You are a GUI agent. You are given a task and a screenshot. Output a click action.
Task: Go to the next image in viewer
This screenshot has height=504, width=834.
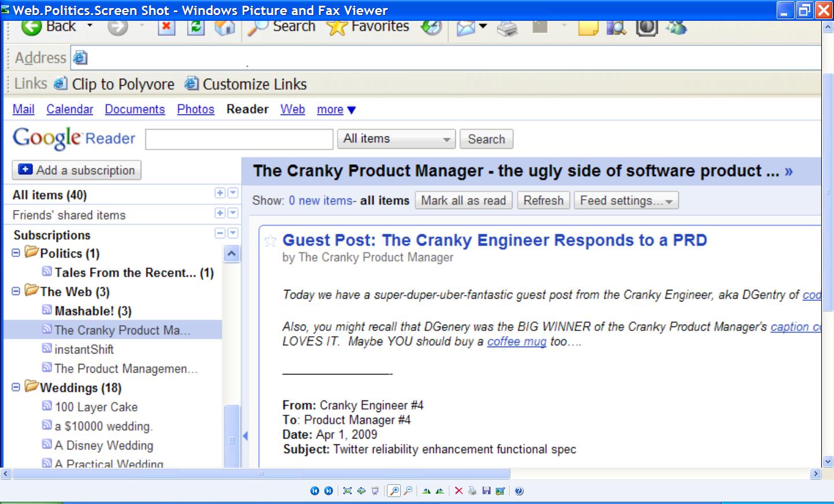328,491
